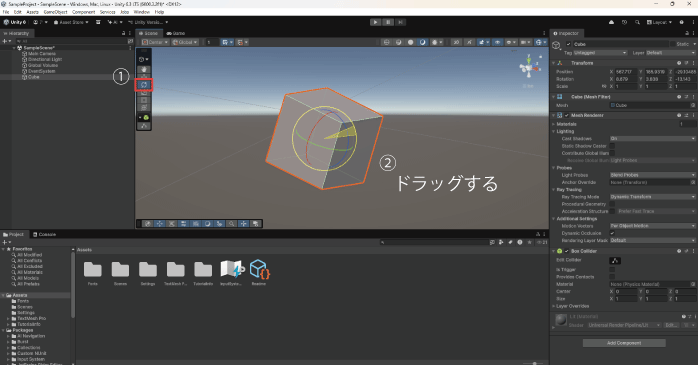Click the Step frame button
Image resolution: width=698 pixels, height=365 pixels.
point(400,22)
